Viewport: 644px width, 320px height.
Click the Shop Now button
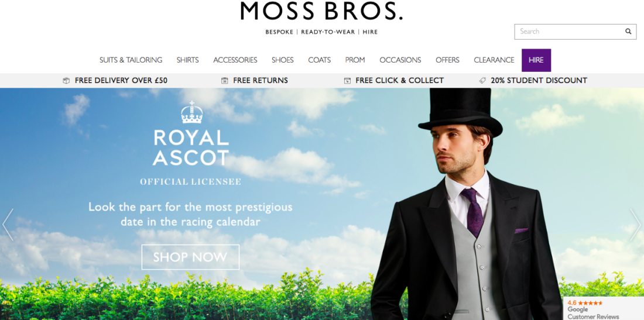(x=191, y=257)
